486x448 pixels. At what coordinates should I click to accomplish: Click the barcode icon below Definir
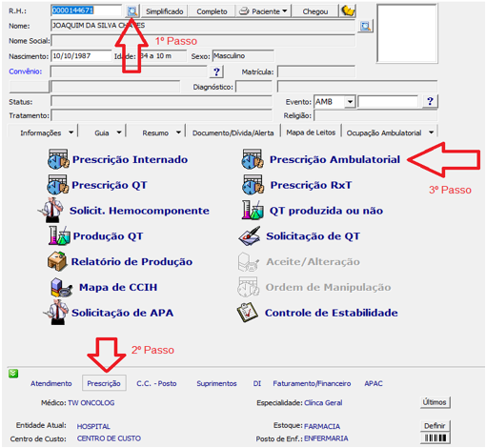435,438
